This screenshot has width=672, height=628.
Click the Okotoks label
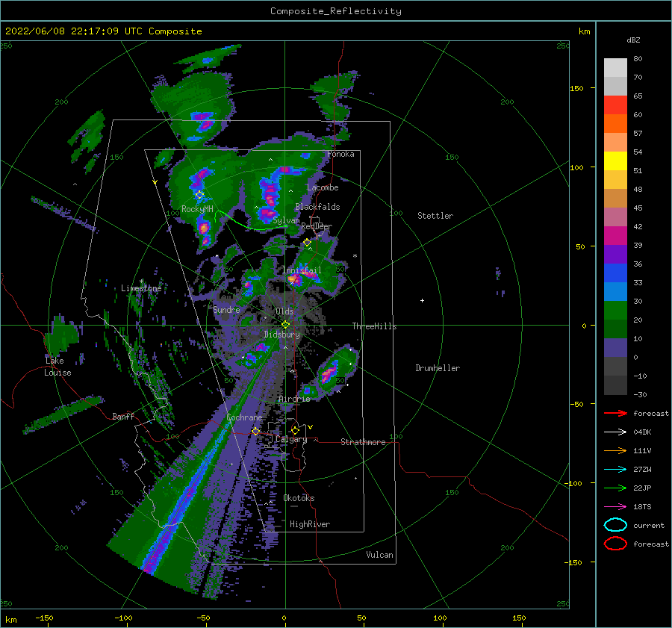click(299, 498)
